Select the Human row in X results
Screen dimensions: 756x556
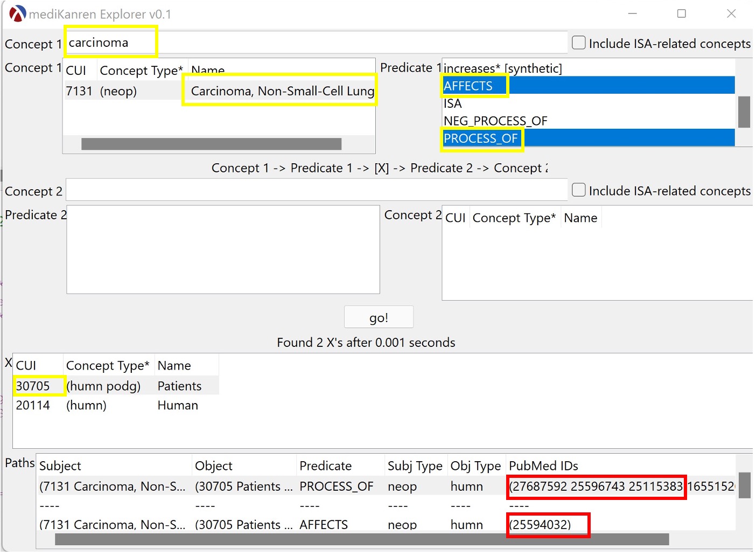tap(178, 405)
